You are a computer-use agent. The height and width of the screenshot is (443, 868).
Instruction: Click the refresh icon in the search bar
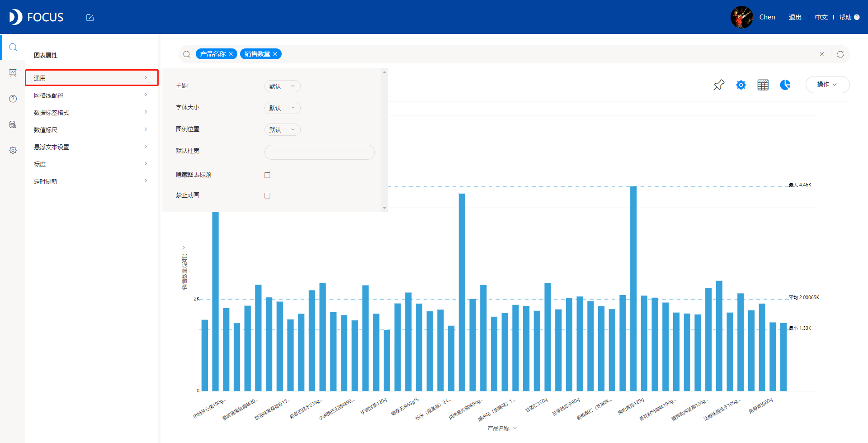(840, 54)
